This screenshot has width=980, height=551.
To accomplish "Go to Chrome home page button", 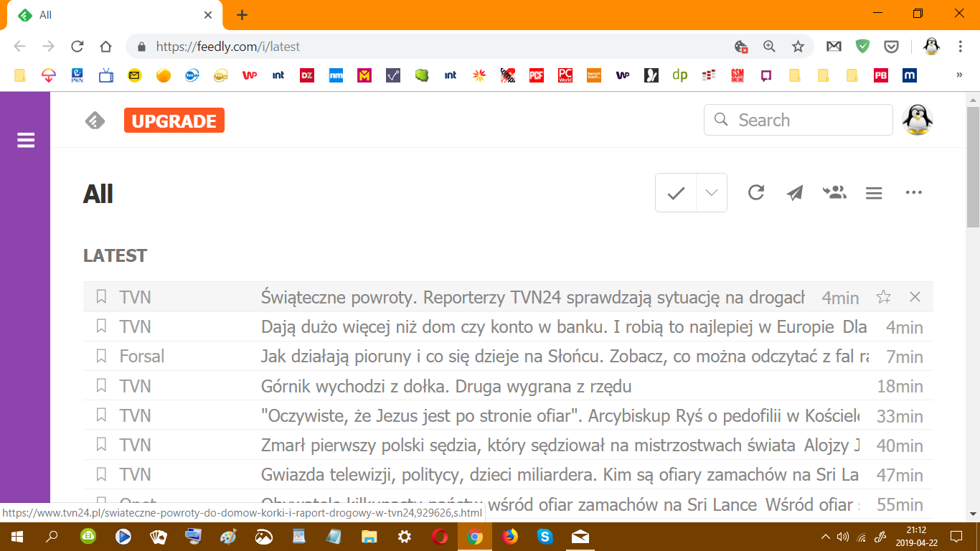I will coord(105,47).
